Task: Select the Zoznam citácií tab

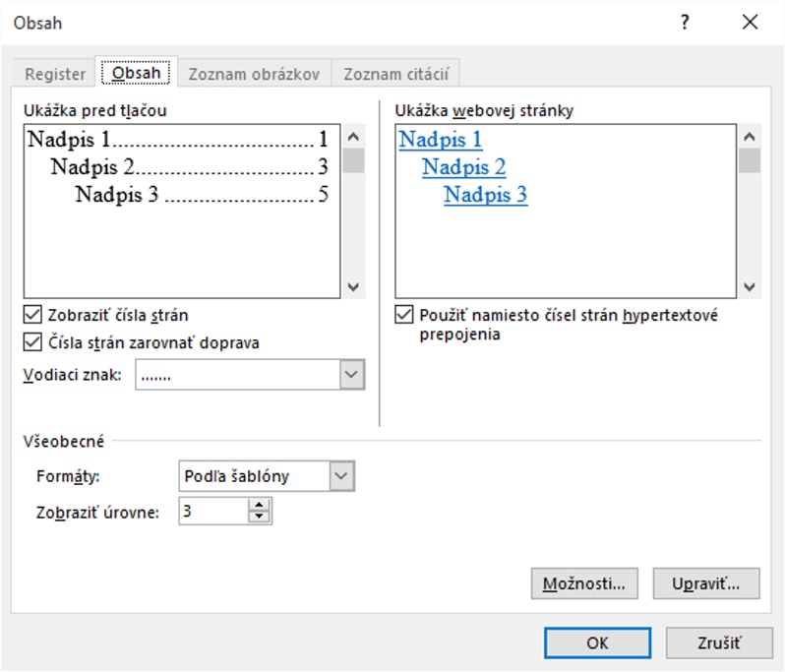Action: click(x=396, y=74)
